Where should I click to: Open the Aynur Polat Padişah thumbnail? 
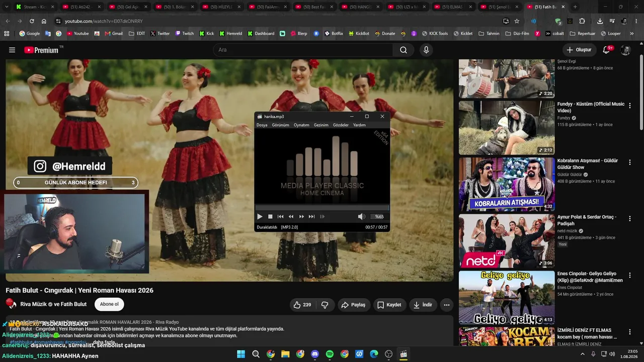[507, 241]
